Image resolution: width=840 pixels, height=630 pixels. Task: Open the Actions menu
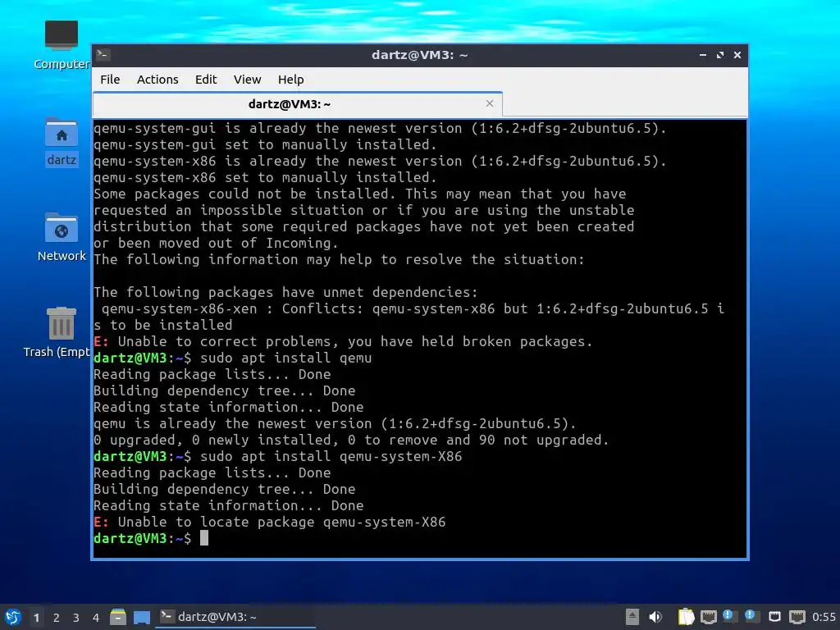[x=157, y=80]
